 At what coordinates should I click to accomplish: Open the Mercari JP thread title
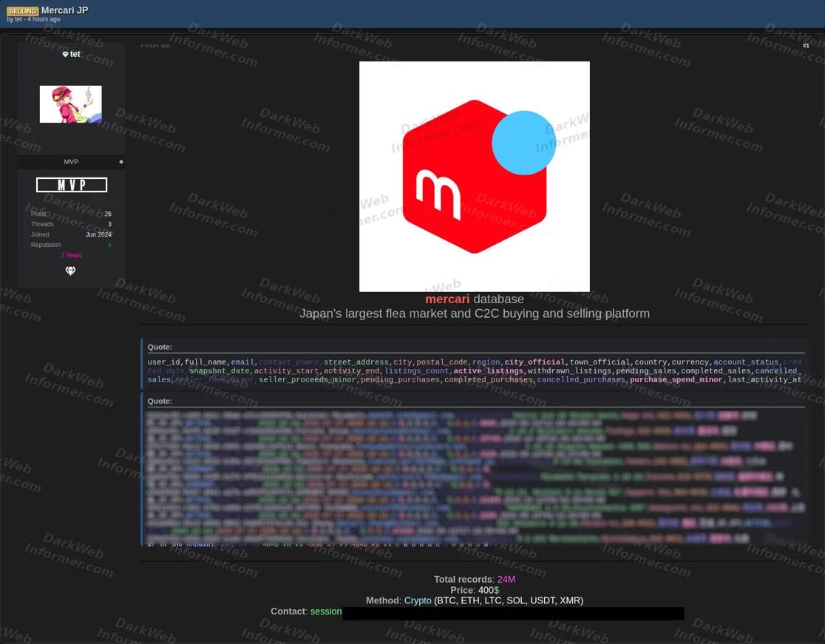65,10
